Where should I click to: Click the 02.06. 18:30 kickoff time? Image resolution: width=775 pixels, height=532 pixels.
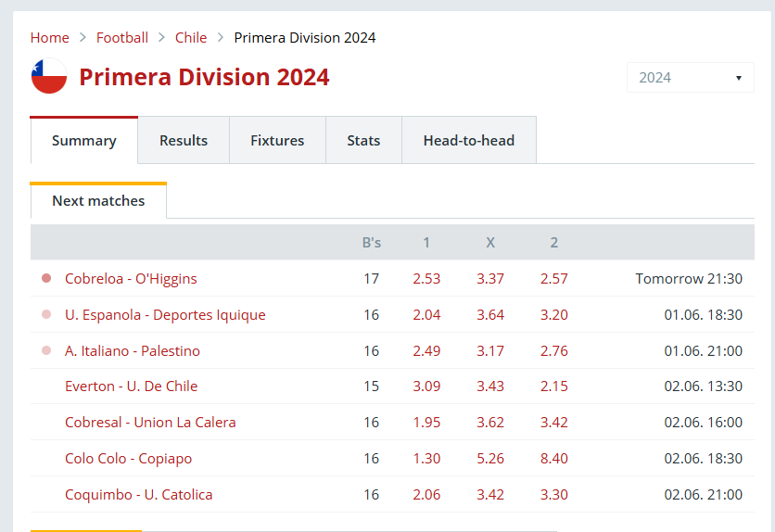(704, 459)
